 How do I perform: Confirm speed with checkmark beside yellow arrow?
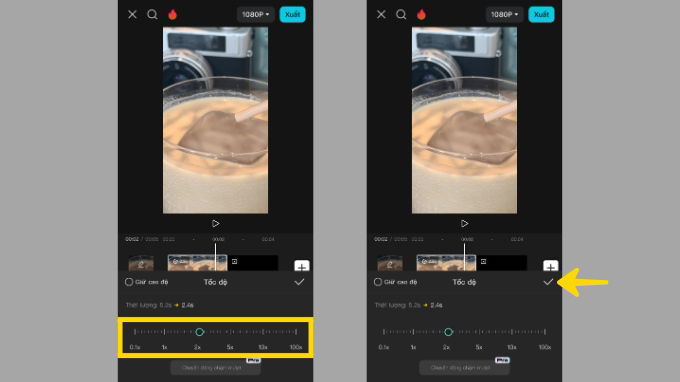point(548,282)
